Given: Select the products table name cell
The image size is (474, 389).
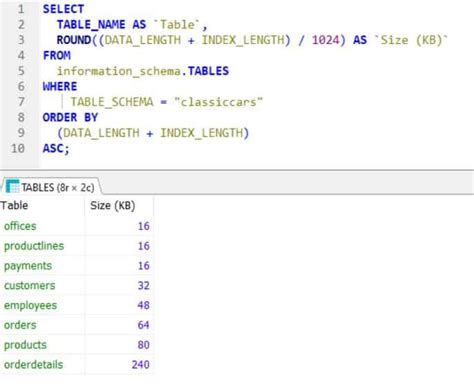Looking at the screenshot, I should coord(42,345).
